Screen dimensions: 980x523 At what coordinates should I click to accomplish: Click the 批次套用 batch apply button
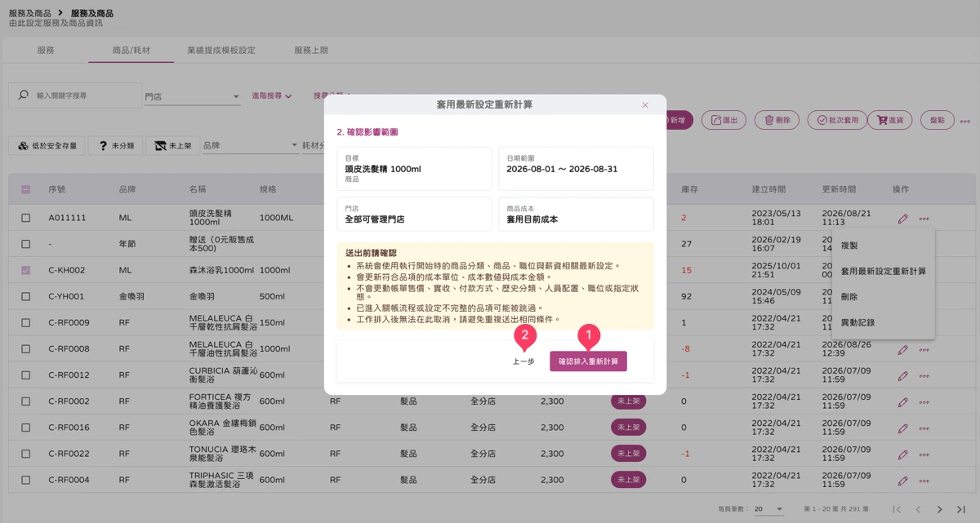pos(837,120)
